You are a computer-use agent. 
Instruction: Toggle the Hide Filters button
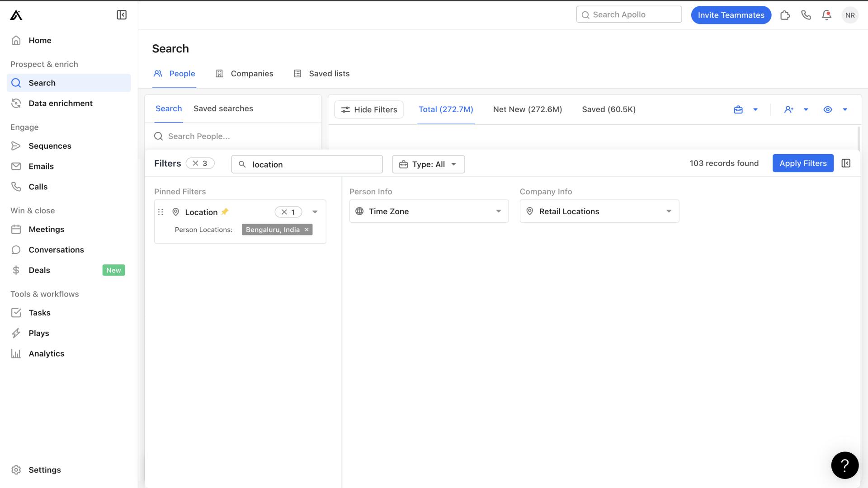(x=368, y=109)
